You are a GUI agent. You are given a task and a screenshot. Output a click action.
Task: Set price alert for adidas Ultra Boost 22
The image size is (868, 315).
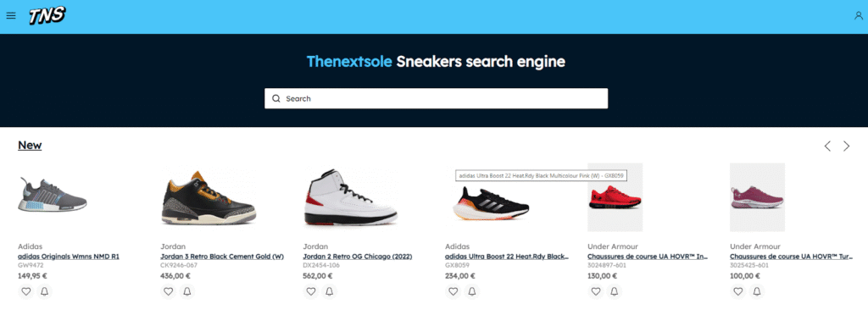[x=471, y=291]
